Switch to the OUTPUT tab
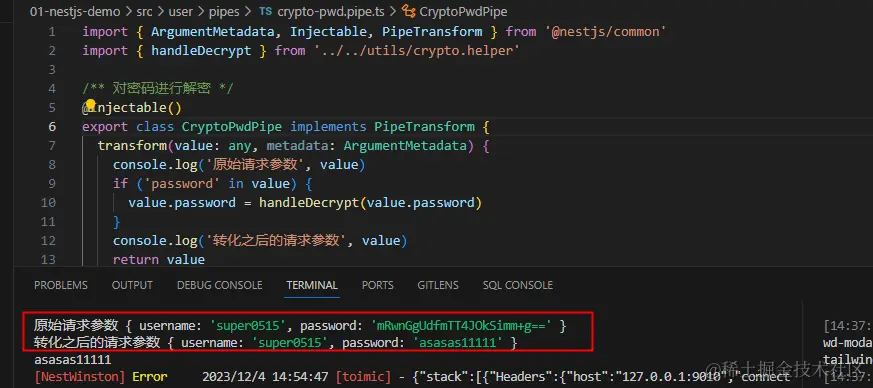 [x=132, y=285]
